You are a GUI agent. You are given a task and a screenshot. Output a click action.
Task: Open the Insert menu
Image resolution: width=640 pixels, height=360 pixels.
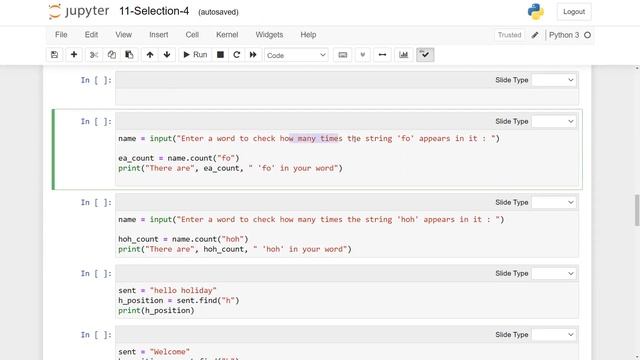(x=159, y=35)
